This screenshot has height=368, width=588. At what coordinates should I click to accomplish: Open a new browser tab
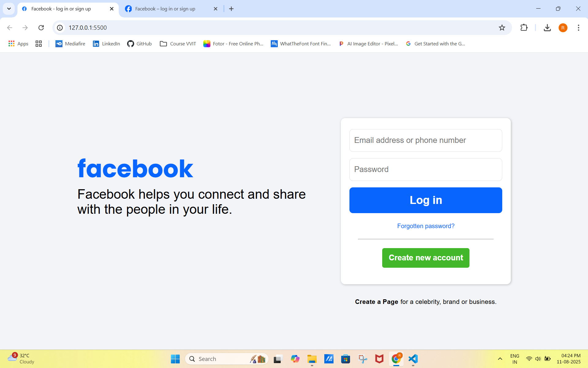pos(231,9)
